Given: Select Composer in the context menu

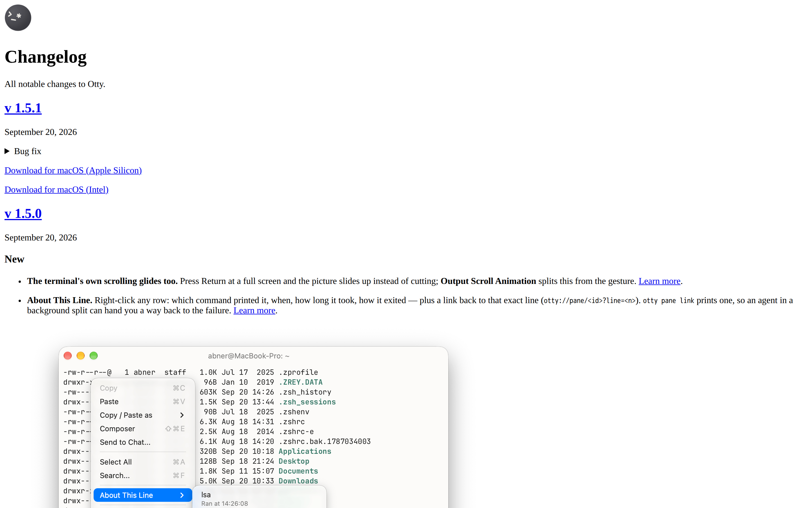Looking at the screenshot, I should pos(143,429).
